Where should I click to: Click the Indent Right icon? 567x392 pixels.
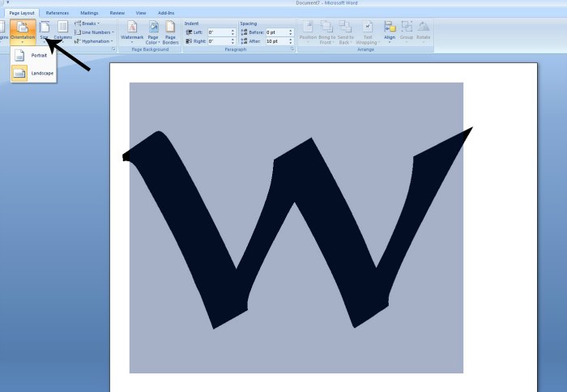(x=189, y=41)
